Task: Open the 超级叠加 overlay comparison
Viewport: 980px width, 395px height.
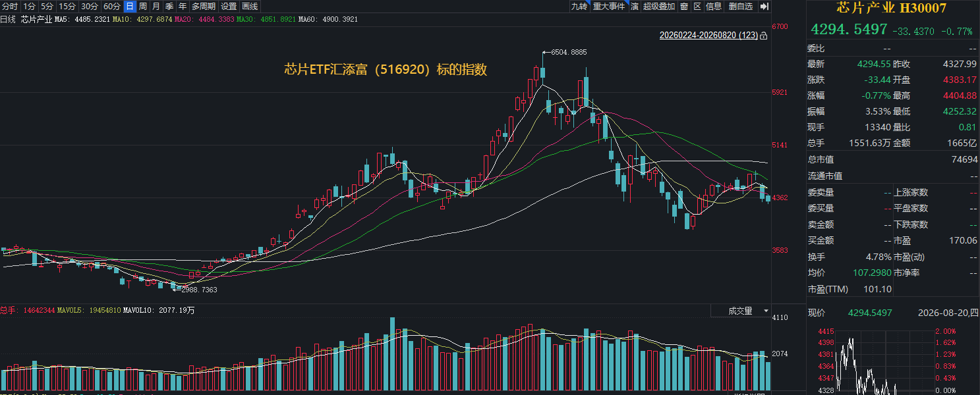Action: tap(659, 6)
